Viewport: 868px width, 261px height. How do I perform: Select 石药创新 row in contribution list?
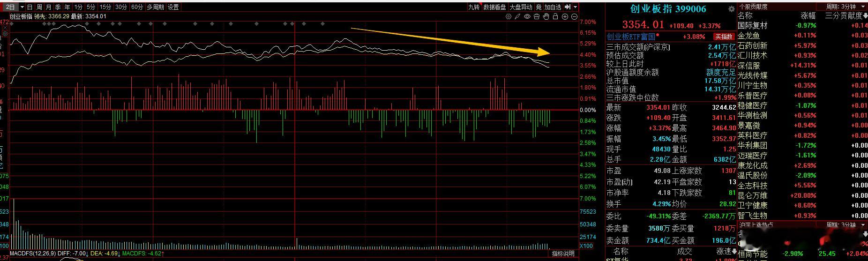pyautogui.click(x=802, y=45)
